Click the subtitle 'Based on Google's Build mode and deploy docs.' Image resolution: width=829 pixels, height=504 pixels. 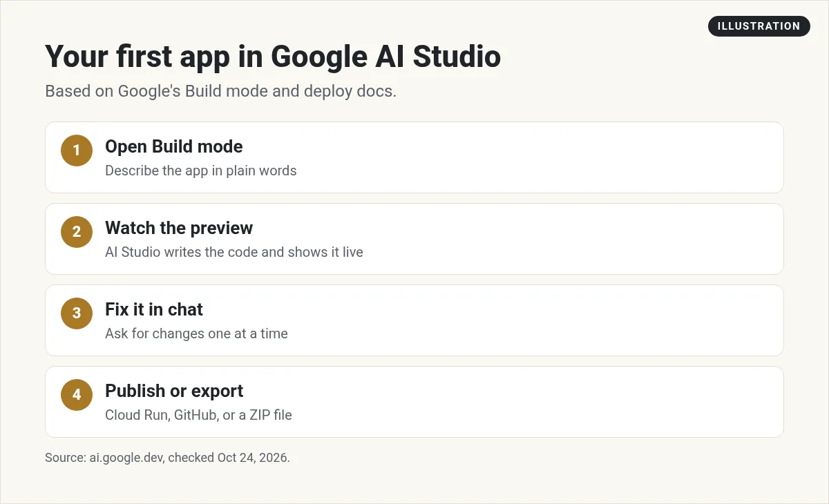pos(220,91)
